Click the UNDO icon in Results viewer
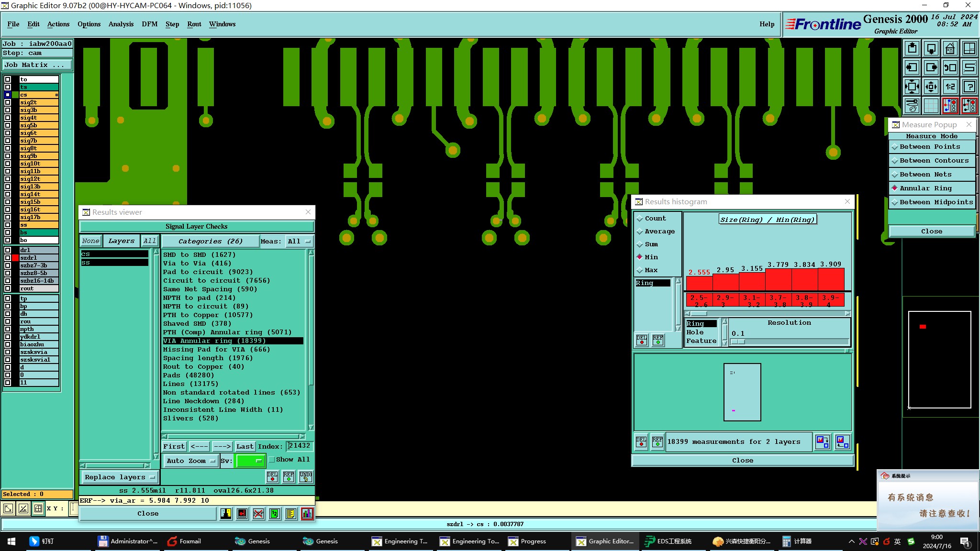The width and height of the screenshot is (980, 551). click(x=305, y=476)
